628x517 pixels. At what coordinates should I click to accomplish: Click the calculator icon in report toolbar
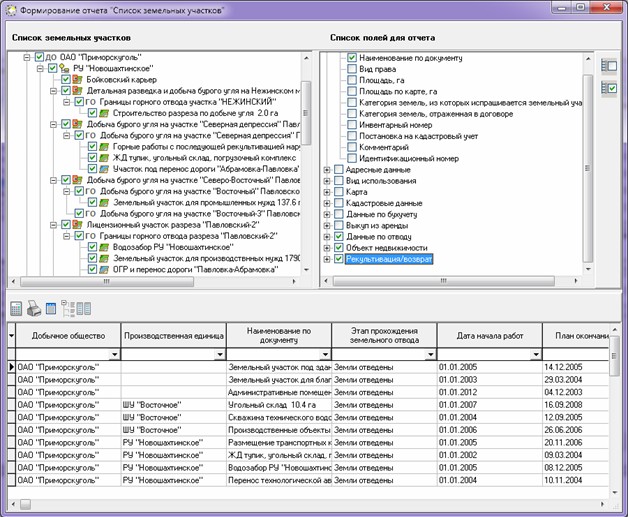[17, 308]
